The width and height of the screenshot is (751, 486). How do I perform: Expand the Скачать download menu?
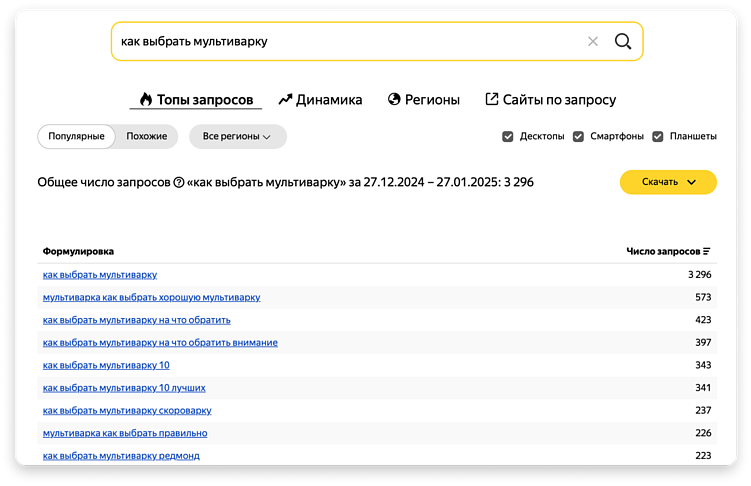pyautogui.click(x=668, y=182)
